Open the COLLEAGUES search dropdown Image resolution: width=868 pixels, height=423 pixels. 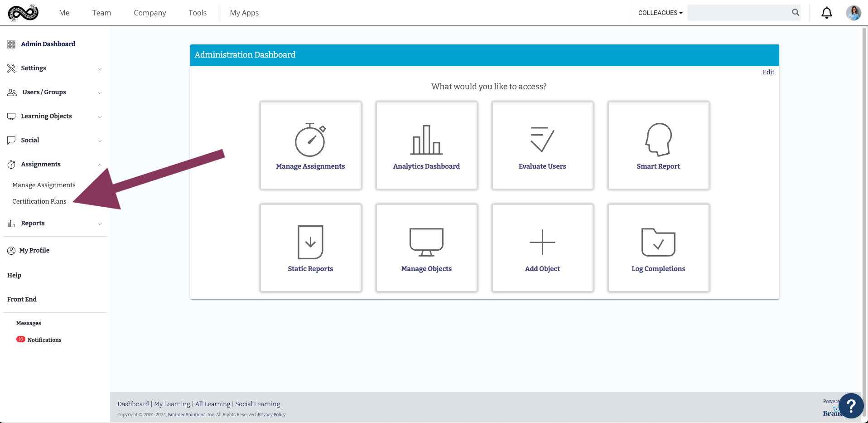click(x=660, y=13)
